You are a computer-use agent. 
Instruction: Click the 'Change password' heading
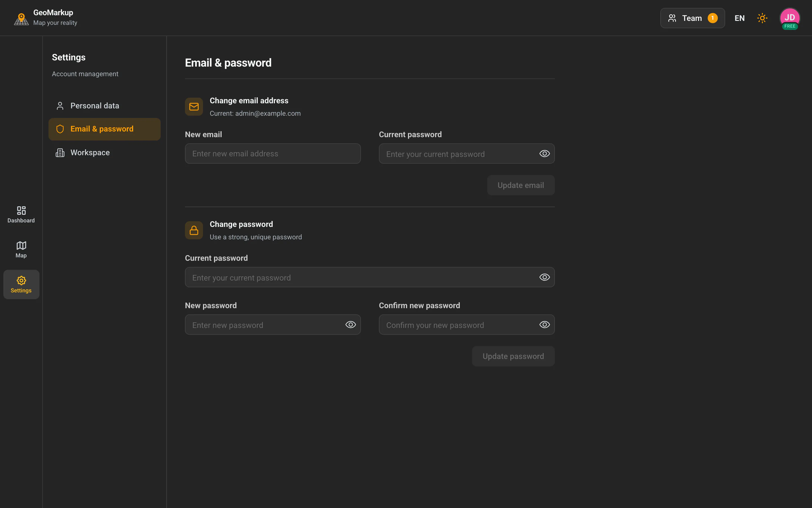[241, 224]
